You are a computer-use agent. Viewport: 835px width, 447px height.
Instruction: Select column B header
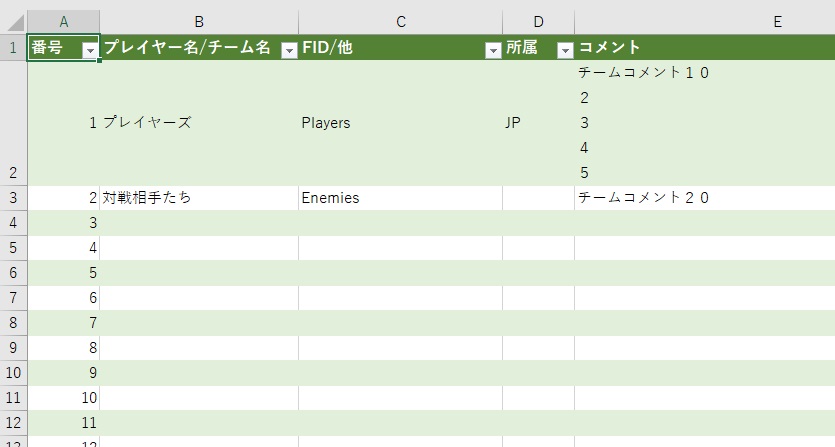(198, 21)
